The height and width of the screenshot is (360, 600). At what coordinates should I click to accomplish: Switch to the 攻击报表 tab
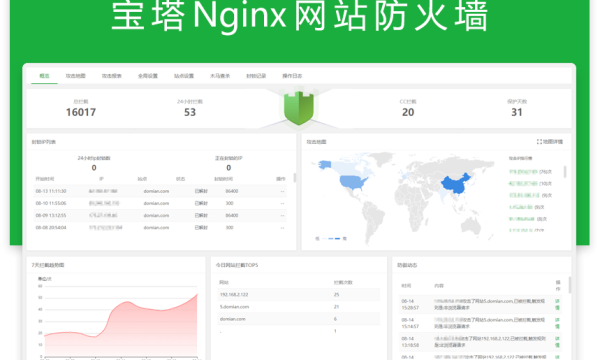click(111, 76)
